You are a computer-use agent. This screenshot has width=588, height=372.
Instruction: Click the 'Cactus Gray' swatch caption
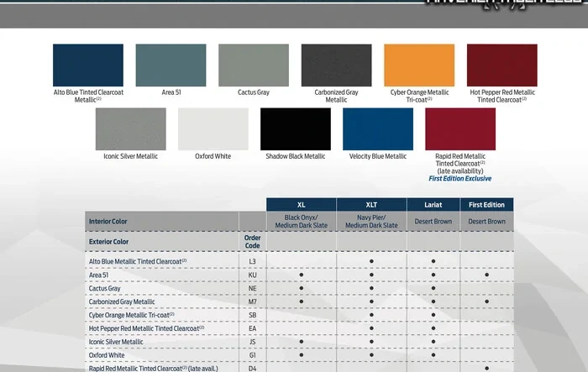pyautogui.click(x=254, y=92)
